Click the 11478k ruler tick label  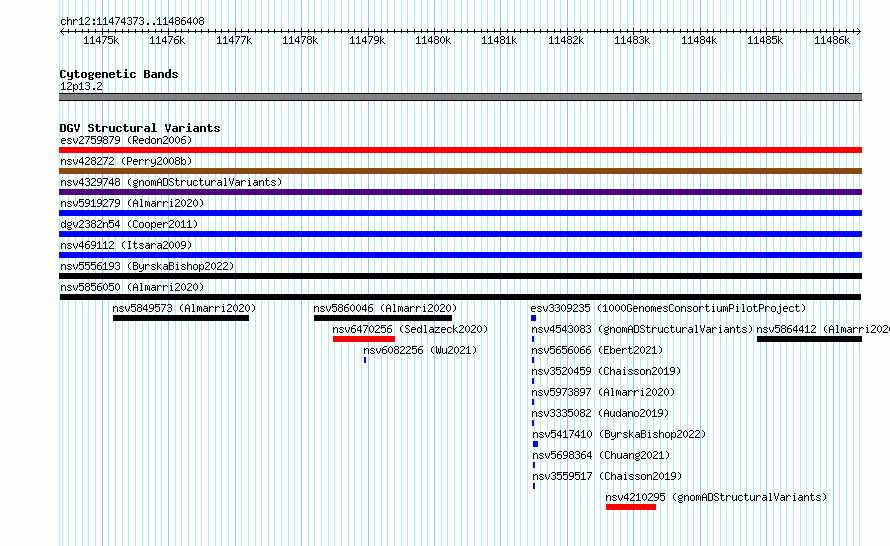300,40
